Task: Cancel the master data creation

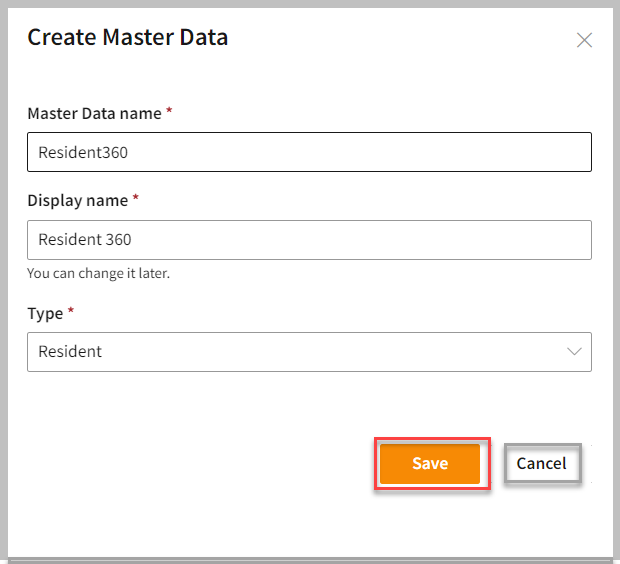Action: [x=541, y=463]
